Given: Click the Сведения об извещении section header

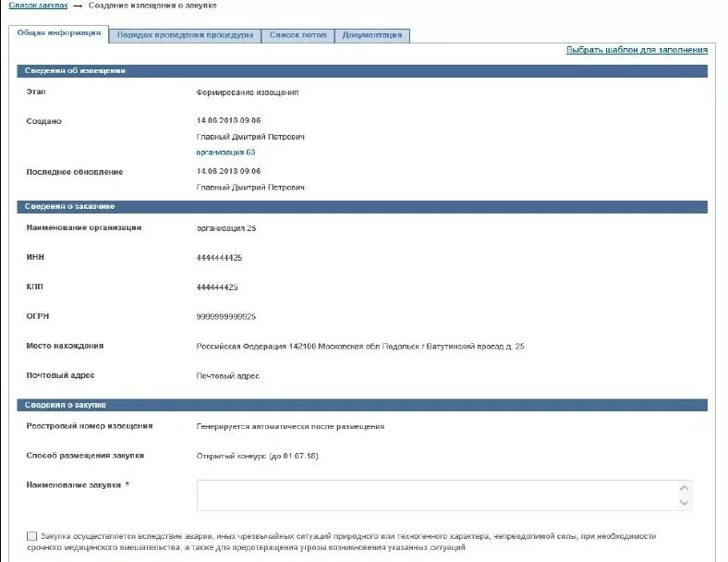Looking at the screenshot, I should tap(362, 70).
